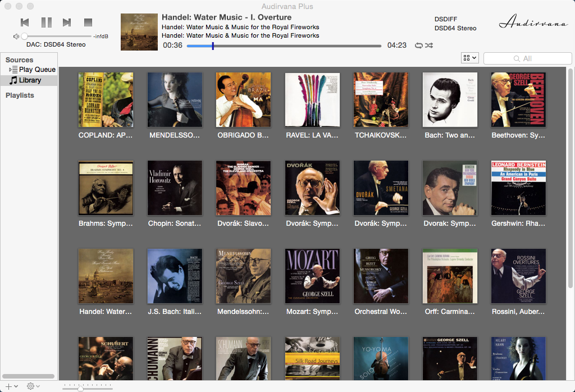The width and height of the screenshot is (575, 392).
Task: Click the Audirvana logo
Action: tap(533, 21)
